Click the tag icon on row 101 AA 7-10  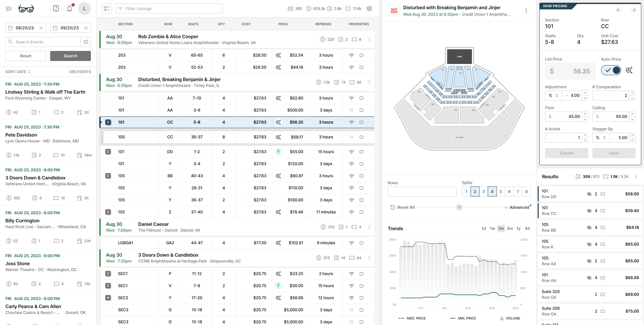[362, 98]
